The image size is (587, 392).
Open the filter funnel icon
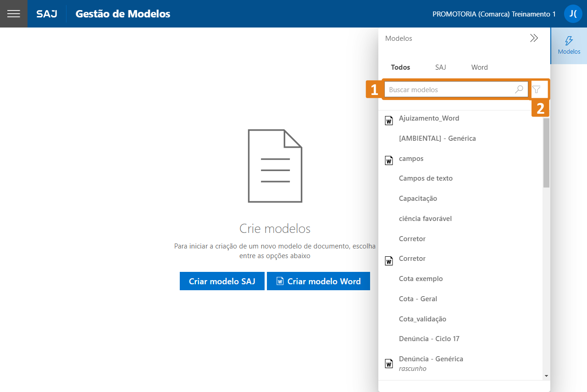(537, 90)
